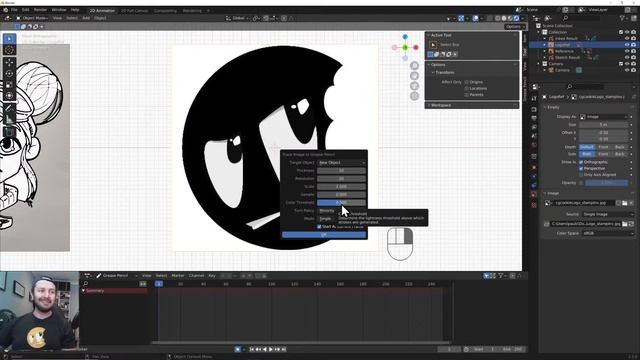Open the Object Data properties tab icon
Screen dimensions: 640x360
534,195
